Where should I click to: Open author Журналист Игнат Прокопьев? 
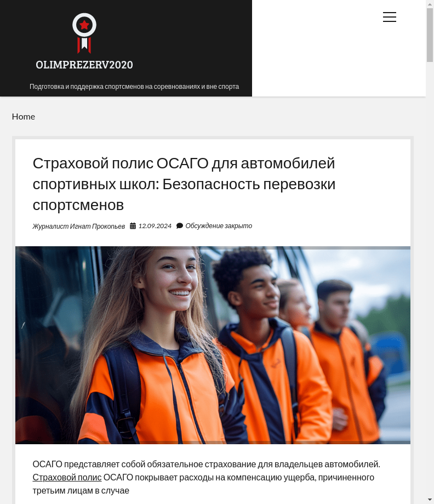79,226
